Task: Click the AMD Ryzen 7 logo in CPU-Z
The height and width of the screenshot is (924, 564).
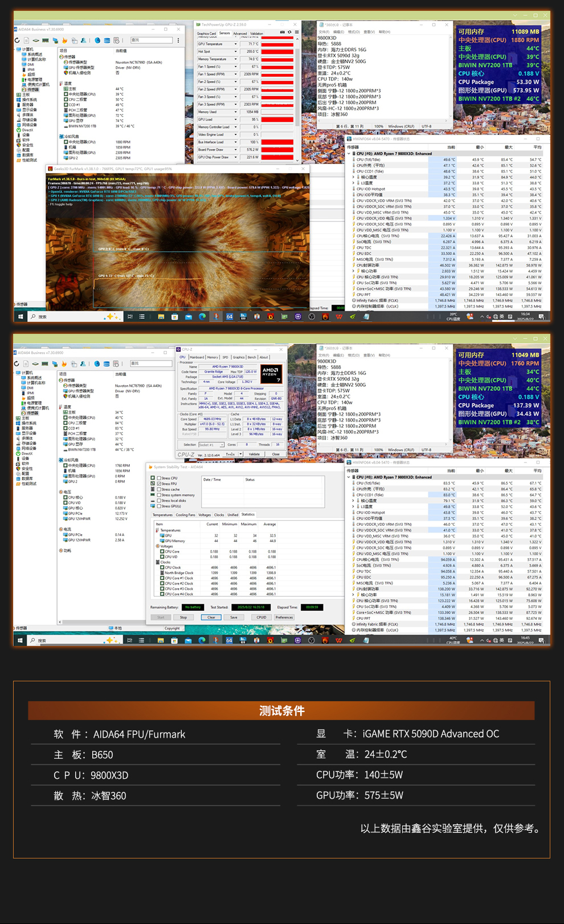Action: [271, 373]
